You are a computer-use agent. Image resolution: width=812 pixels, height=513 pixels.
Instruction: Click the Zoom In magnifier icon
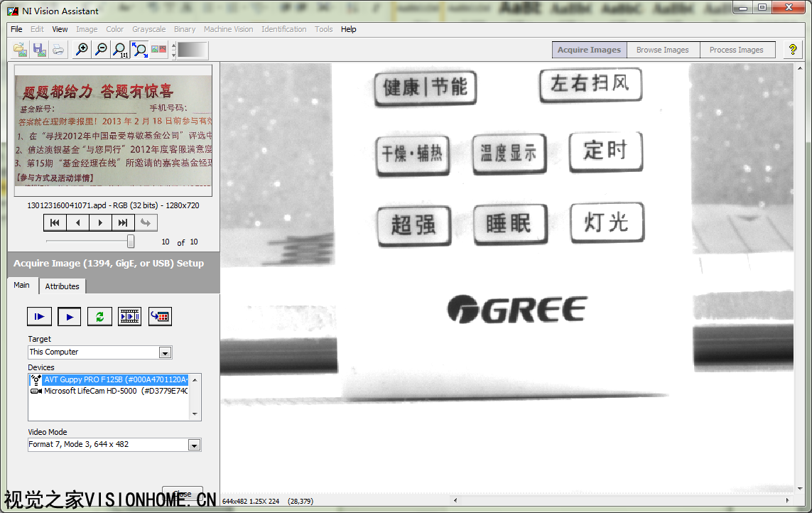82,50
